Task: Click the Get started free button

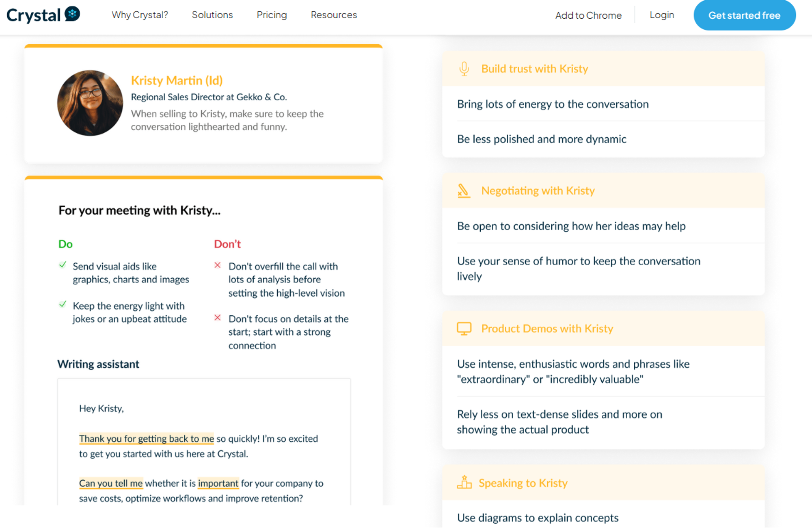Action: point(745,15)
